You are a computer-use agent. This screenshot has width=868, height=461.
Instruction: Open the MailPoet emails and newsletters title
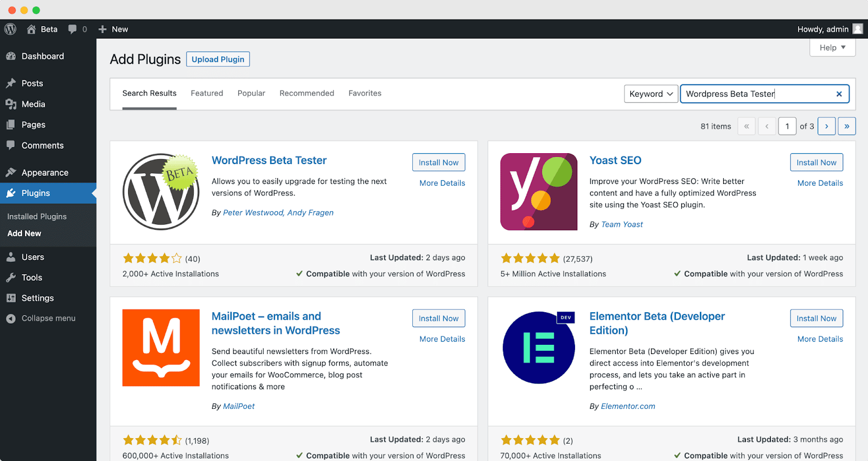pos(276,323)
